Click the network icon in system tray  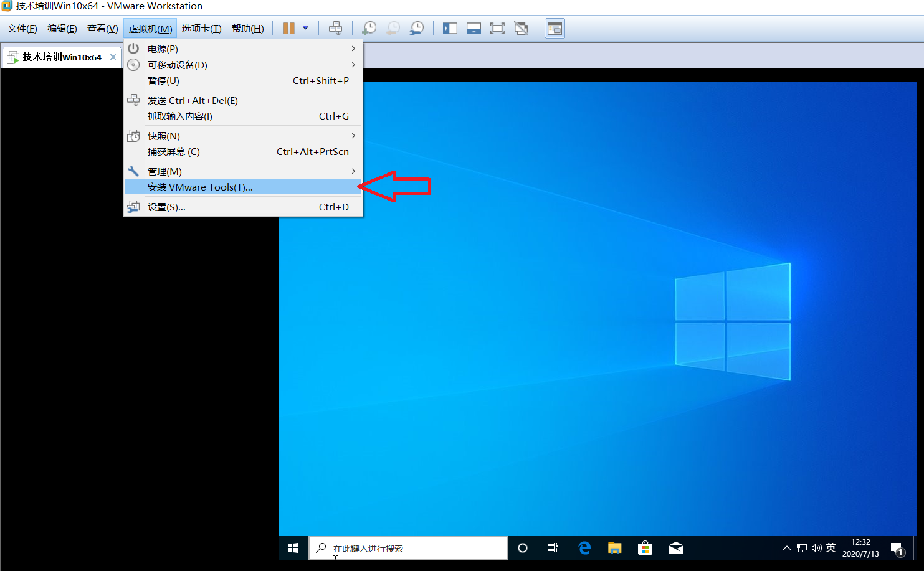coord(802,548)
